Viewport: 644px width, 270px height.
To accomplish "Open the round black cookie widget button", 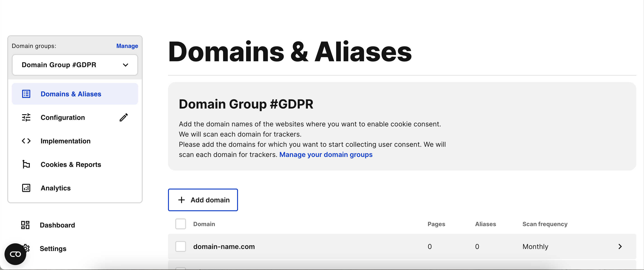I will pos(15,254).
